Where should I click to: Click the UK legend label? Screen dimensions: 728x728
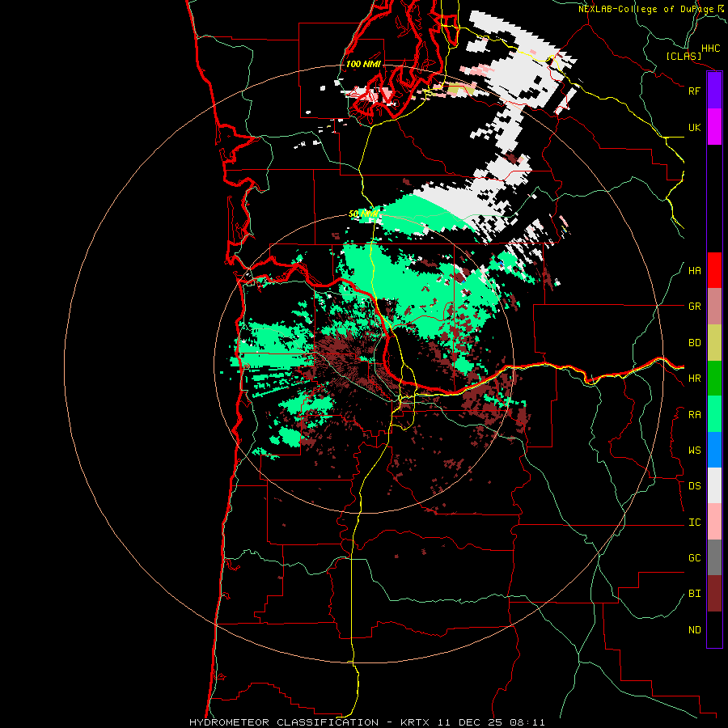pos(694,127)
